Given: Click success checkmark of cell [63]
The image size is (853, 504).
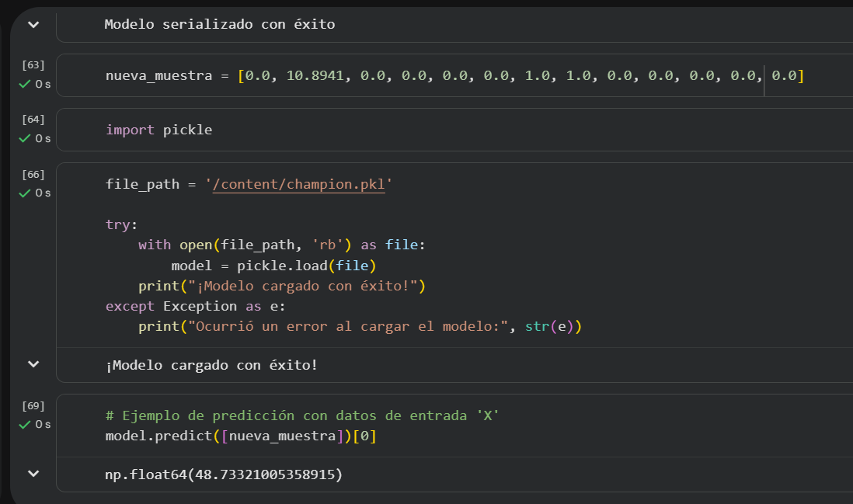Looking at the screenshot, I should [25, 84].
